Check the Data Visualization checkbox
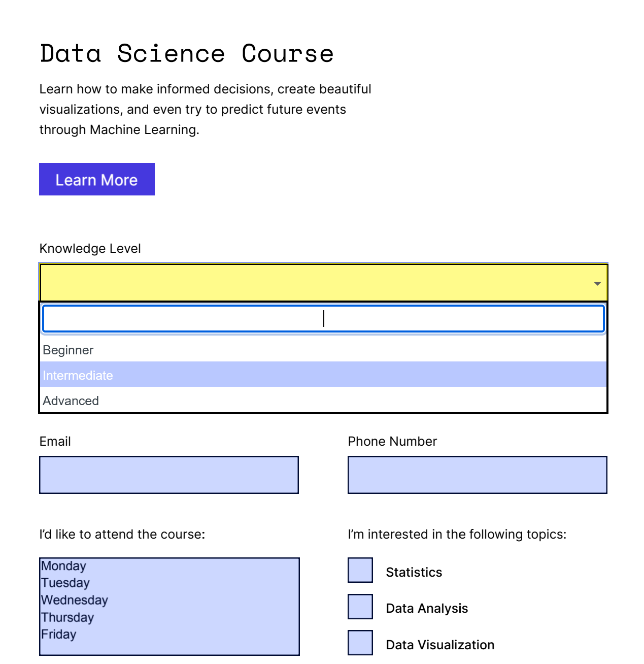Screen dimensions: 644x664 point(360,642)
